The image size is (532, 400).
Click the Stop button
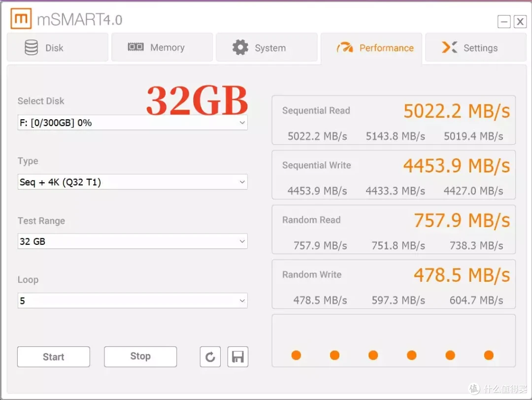(x=140, y=357)
